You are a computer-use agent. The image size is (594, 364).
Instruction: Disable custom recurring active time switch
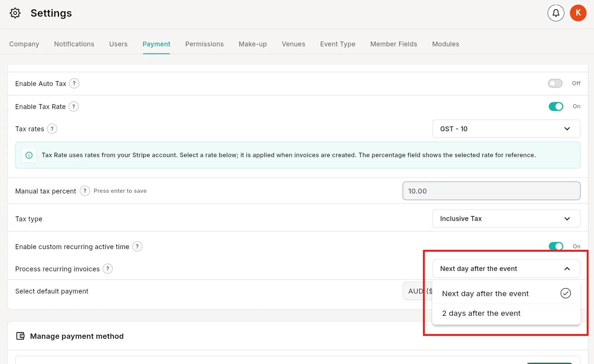click(x=556, y=246)
